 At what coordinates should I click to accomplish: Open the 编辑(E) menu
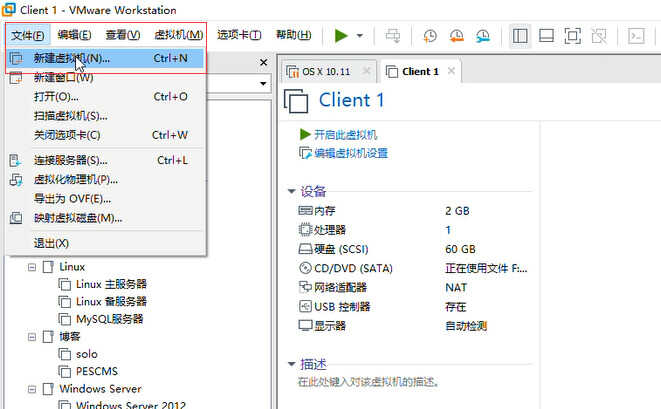coord(74,35)
